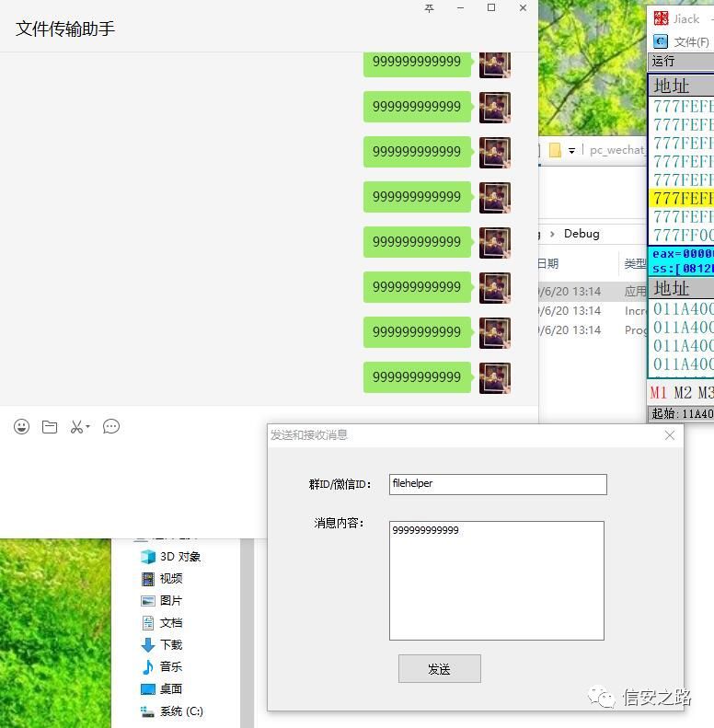This screenshot has height=728, width=714.
Task: Click the 图片 picture icon
Action: click(147, 601)
